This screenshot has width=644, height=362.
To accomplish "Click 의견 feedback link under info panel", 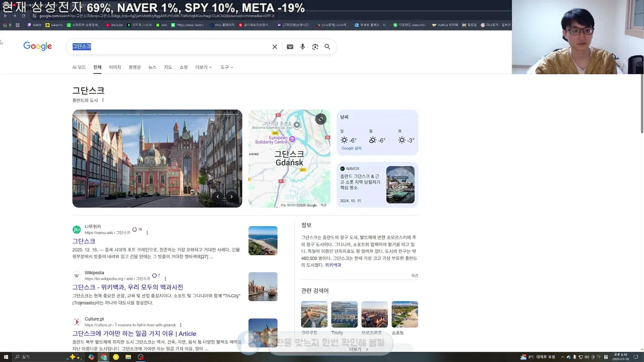I will coord(415,276).
